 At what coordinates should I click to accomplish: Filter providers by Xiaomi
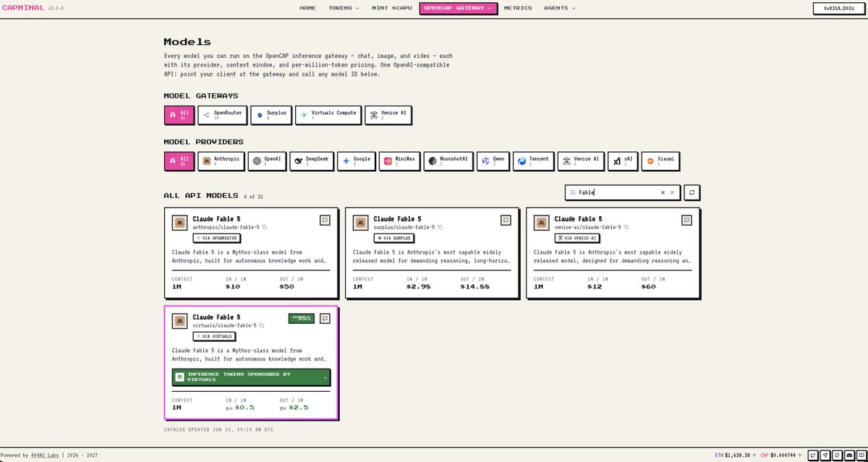[661, 161]
